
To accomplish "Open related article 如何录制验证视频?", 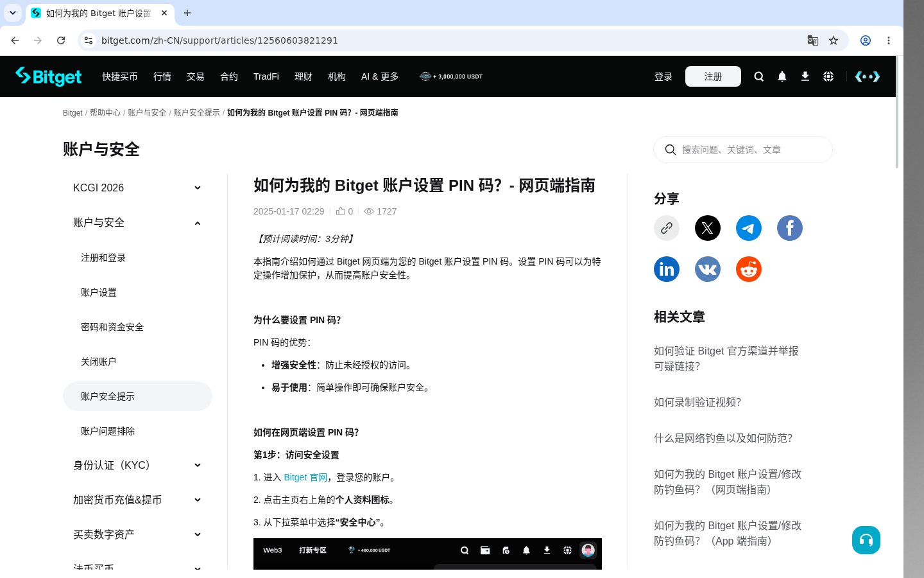I will (697, 402).
